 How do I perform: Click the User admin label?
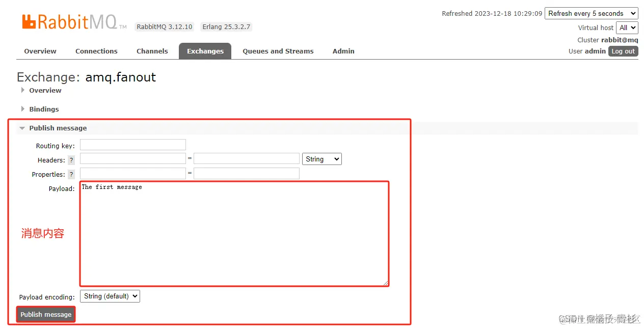[587, 51]
